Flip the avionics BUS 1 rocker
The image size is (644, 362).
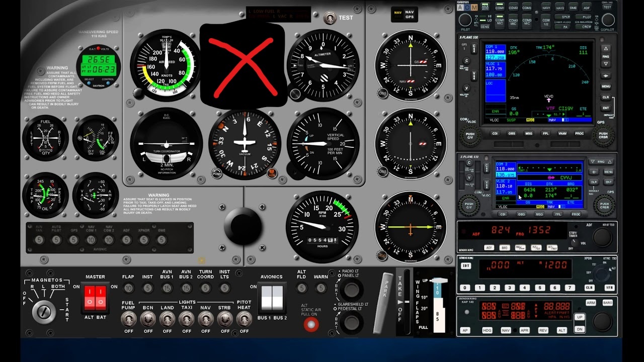(266, 298)
